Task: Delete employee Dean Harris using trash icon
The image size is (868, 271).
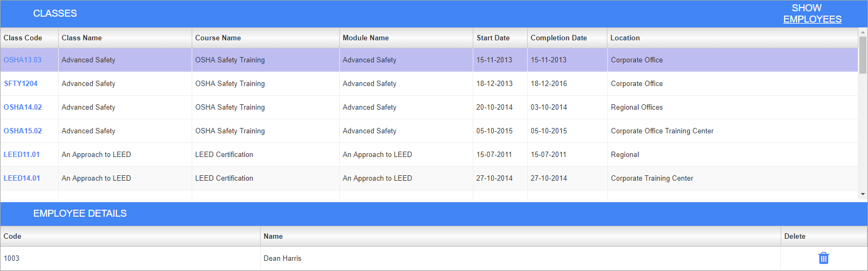Action: pyautogui.click(x=823, y=258)
